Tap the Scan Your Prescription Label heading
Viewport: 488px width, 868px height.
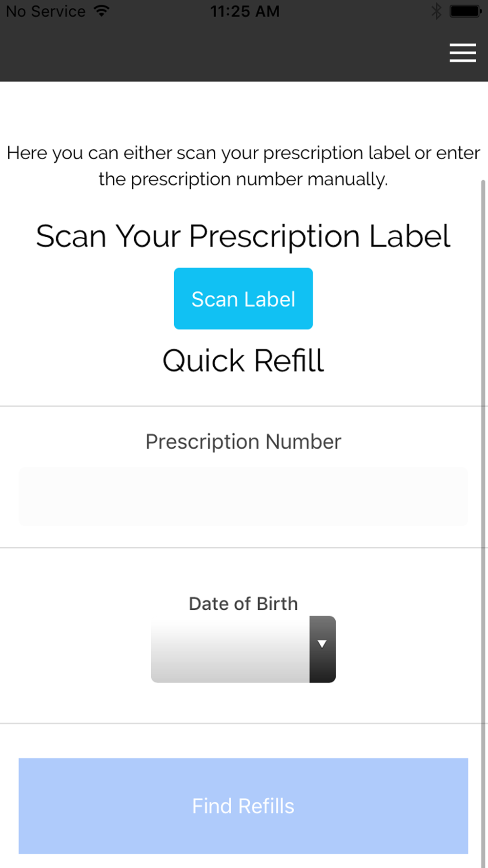point(243,237)
